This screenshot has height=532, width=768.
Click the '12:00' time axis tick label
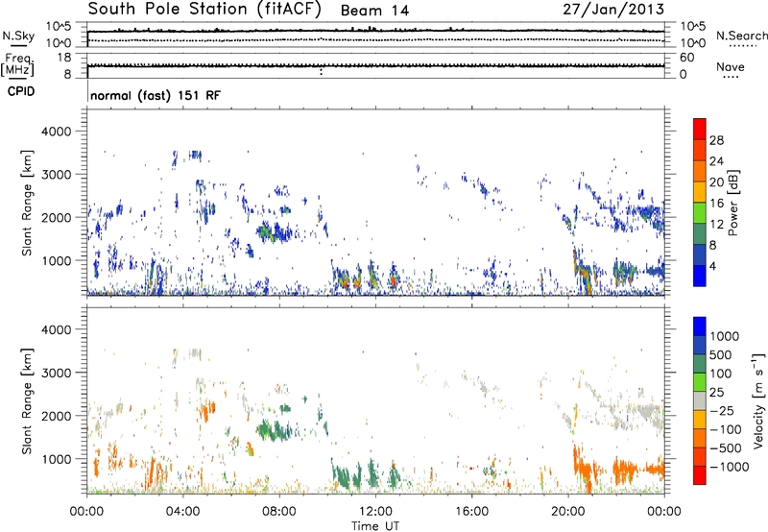tap(375, 512)
